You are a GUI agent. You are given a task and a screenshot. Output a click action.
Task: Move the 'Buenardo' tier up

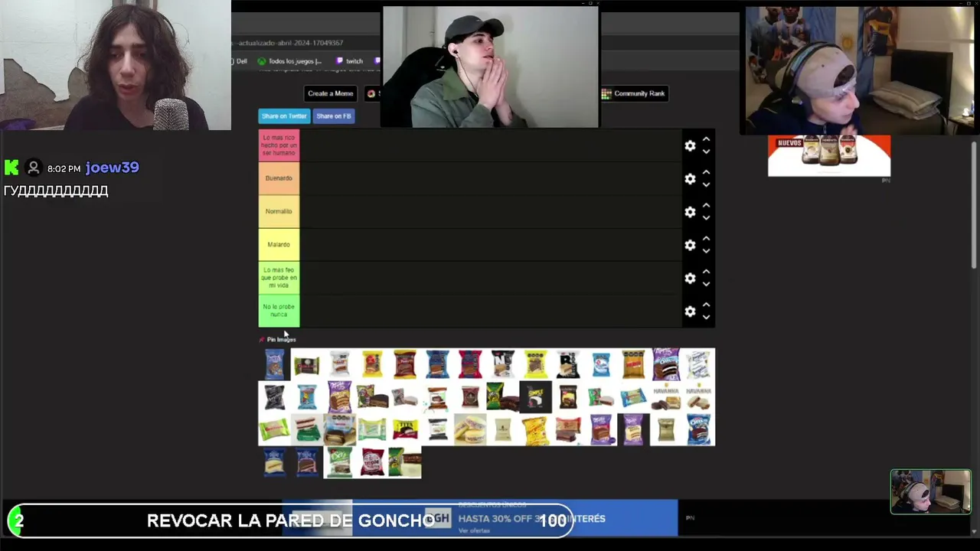click(x=706, y=173)
